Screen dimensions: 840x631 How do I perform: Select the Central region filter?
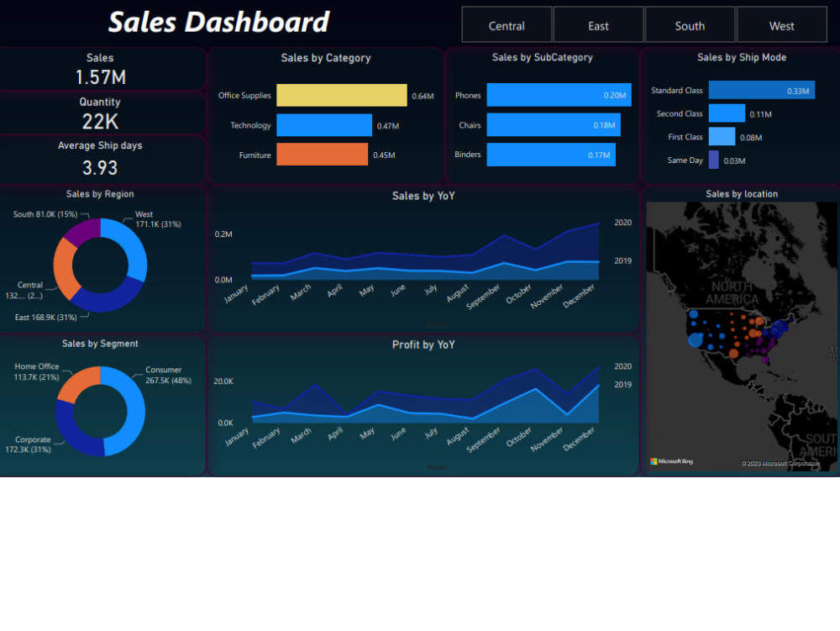click(x=507, y=25)
